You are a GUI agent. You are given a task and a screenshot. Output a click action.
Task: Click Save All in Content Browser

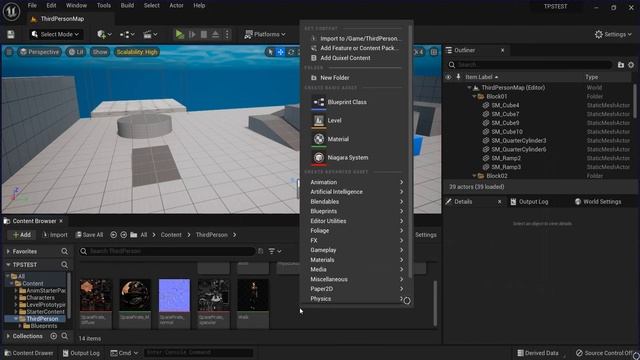click(x=89, y=235)
